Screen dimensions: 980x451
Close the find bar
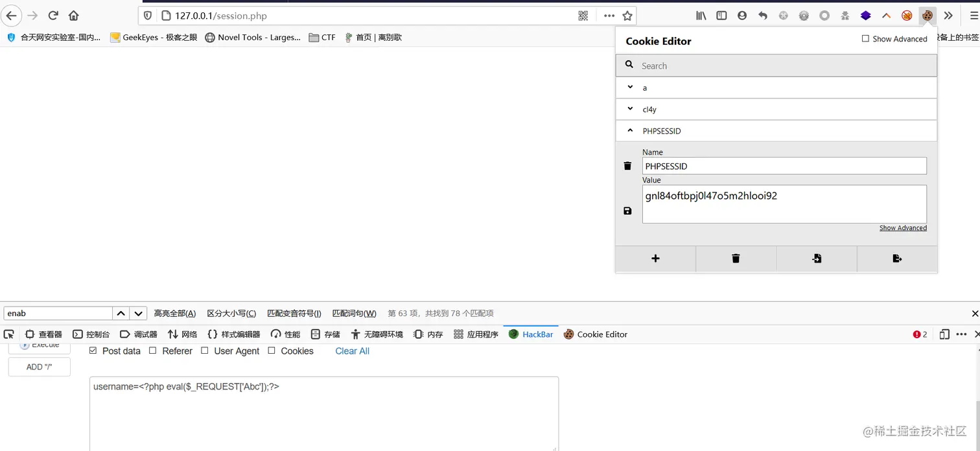click(x=975, y=314)
